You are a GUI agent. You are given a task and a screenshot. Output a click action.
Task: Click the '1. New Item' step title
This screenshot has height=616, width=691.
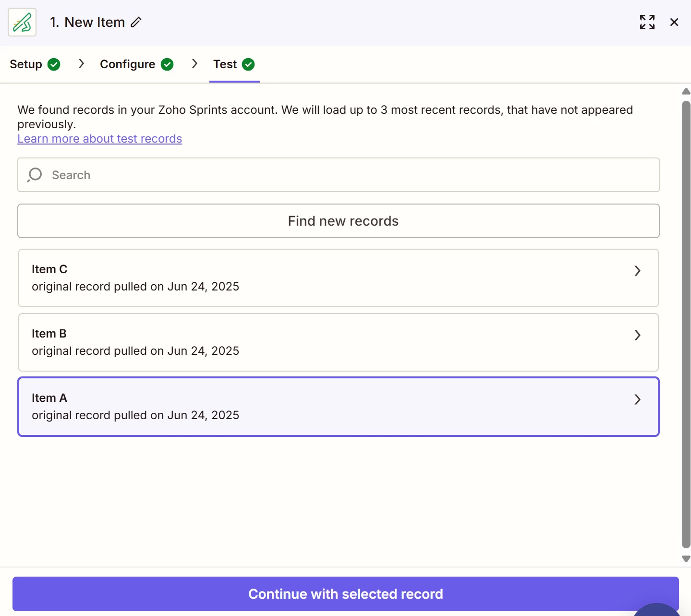pyautogui.click(x=87, y=22)
